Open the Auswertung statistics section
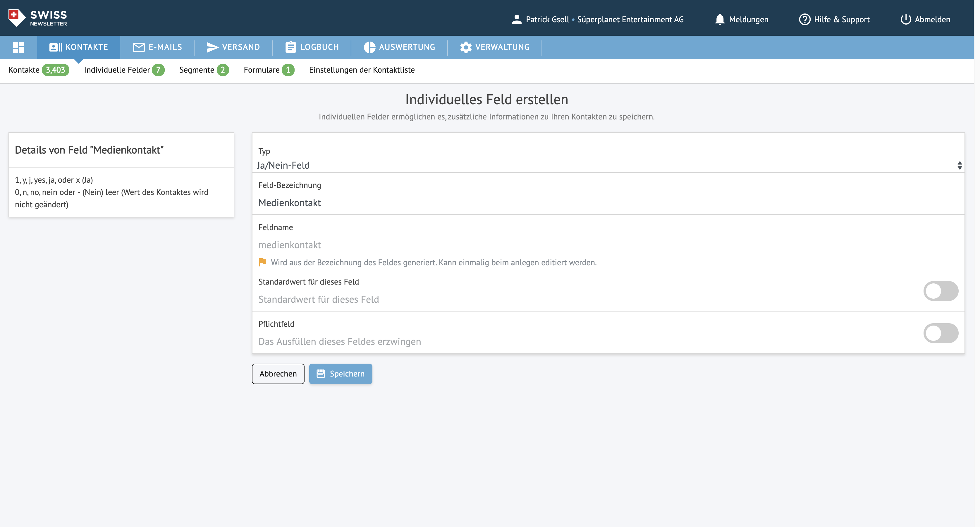Viewport: 980px width, 527px height. click(399, 47)
